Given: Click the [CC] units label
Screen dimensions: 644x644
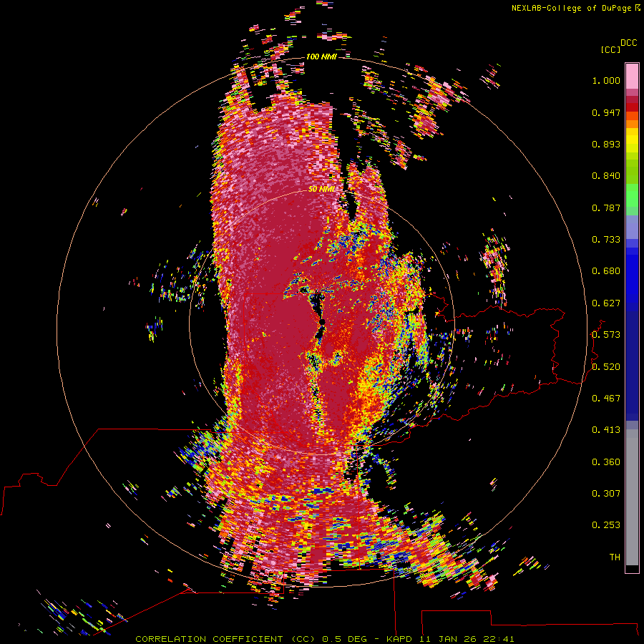Looking at the screenshot, I should (x=610, y=49).
